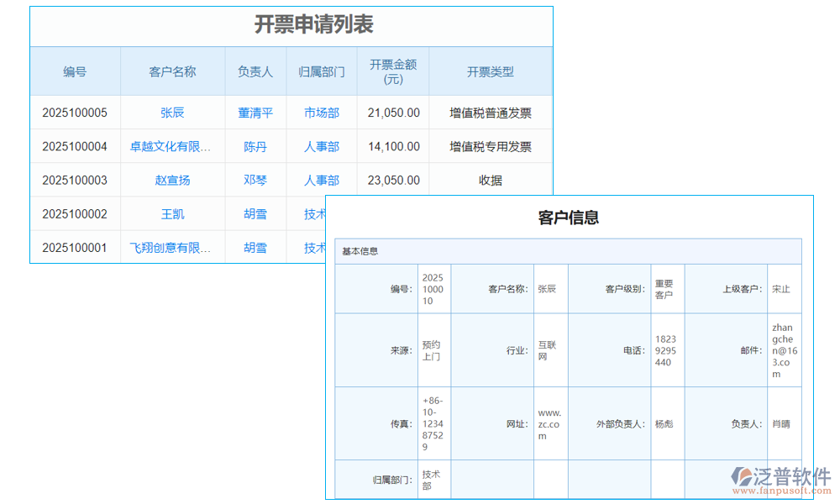Select customer 王凯 in the list
840x504 pixels.
pos(172,214)
